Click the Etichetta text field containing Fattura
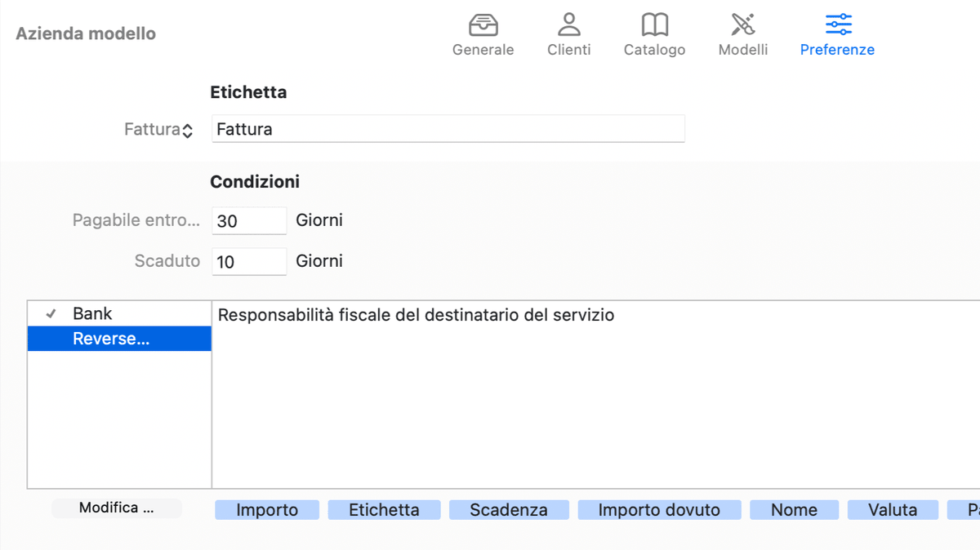Viewport: 980px width, 550px height. pyautogui.click(x=448, y=129)
